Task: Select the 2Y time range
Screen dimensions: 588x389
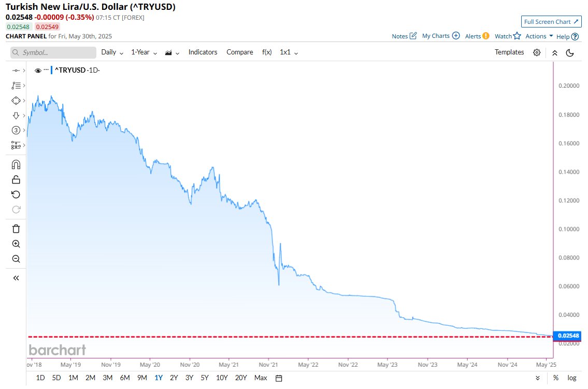Action: pyautogui.click(x=174, y=378)
